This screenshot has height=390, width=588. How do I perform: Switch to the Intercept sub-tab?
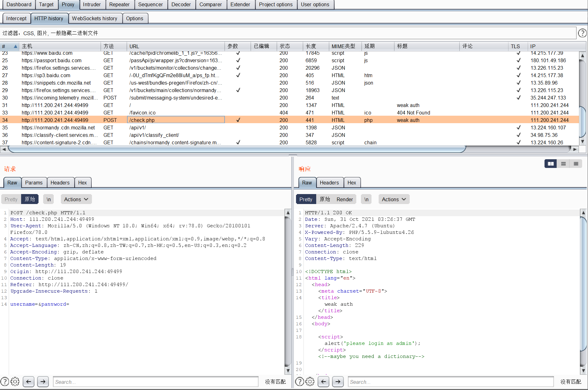[16, 18]
